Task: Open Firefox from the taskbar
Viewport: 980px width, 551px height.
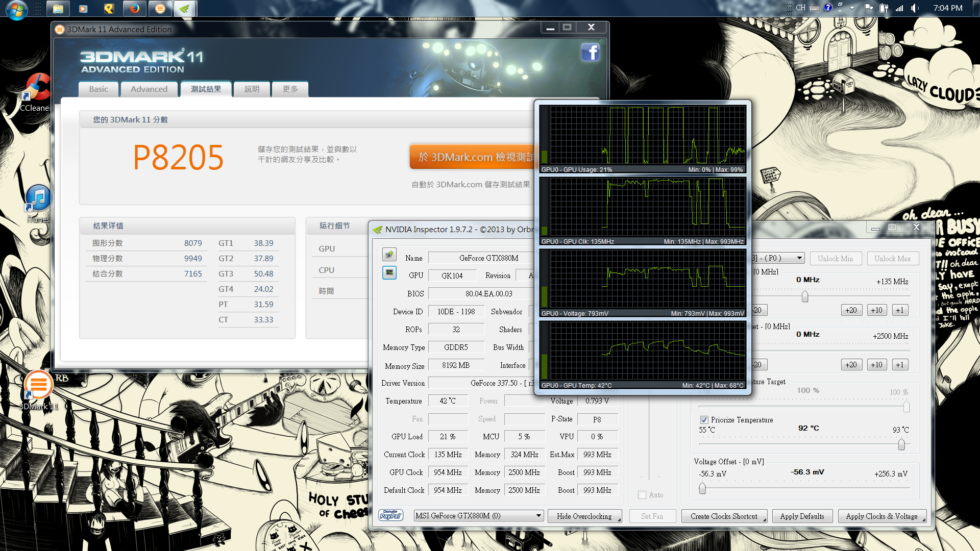Action: pos(134,9)
